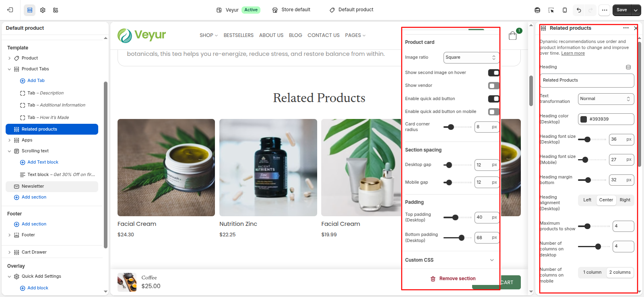
Task: Open the Image ratio Square dropdown
Action: click(471, 57)
